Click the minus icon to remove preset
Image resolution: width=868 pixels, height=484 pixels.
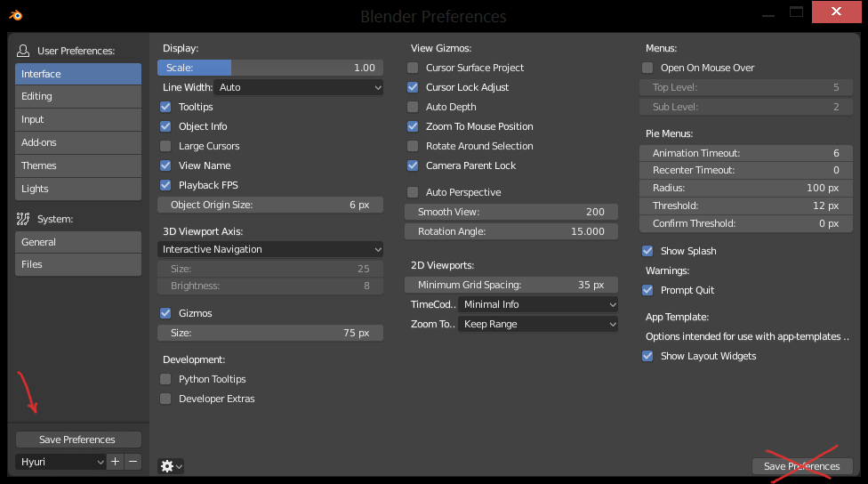(133, 461)
